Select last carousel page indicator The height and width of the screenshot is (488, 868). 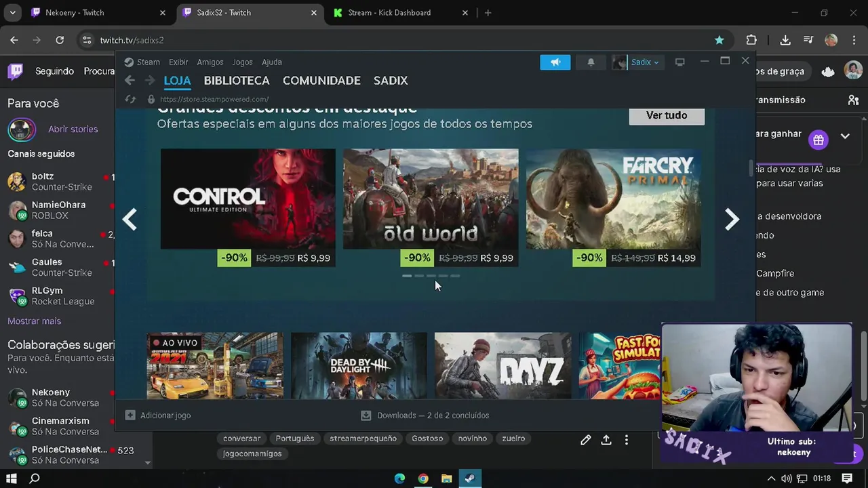click(x=455, y=276)
